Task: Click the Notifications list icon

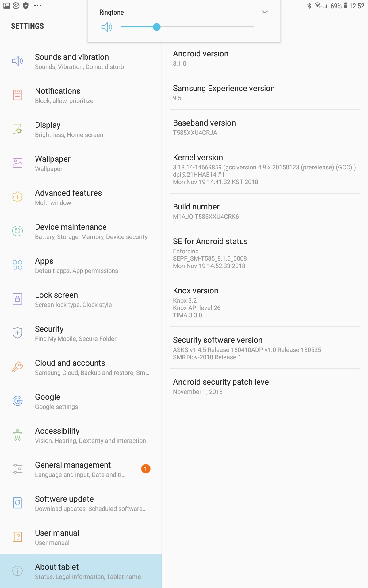Action: tap(17, 95)
